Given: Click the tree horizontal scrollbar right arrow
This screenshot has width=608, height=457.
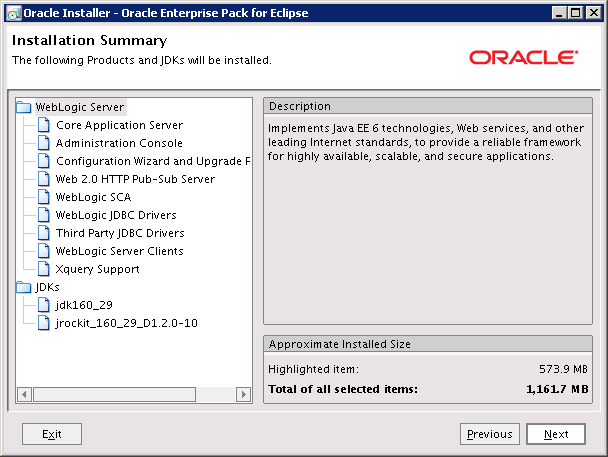Looking at the screenshot, I should pos(244,395).
